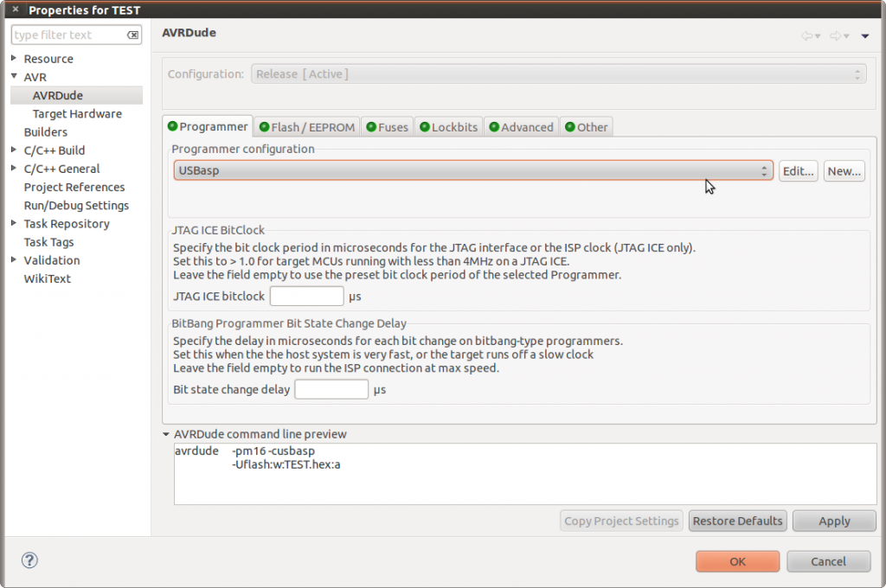Collapse the AVRDude command line preview section
The image size is (886, 588).
tap(165, 434)
